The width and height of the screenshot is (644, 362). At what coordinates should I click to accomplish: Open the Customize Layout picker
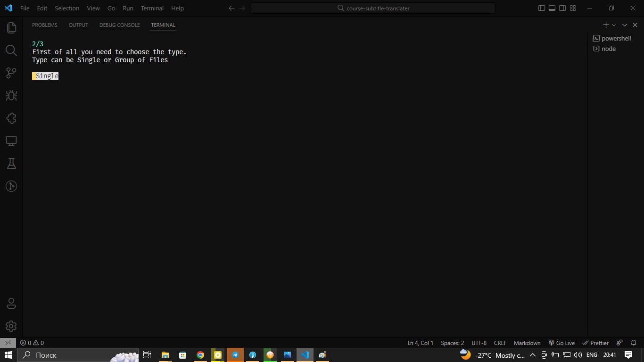coord(572,8)
